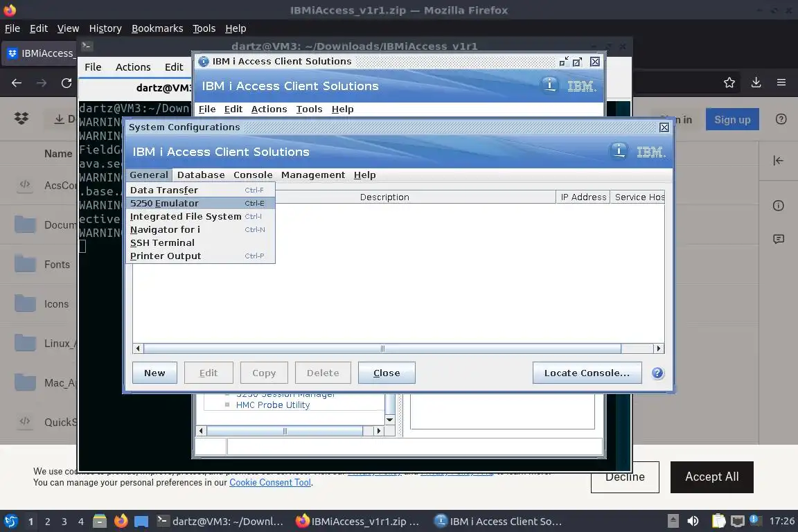Click Accept All cookies button
Screen dimensions: 798x532
(x=711, y=477)
